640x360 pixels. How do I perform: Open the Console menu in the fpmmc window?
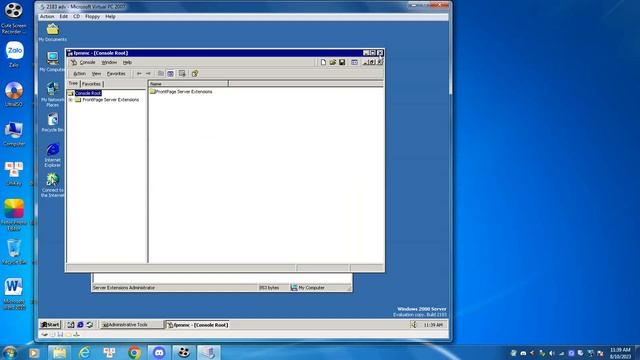click(87, 62)
